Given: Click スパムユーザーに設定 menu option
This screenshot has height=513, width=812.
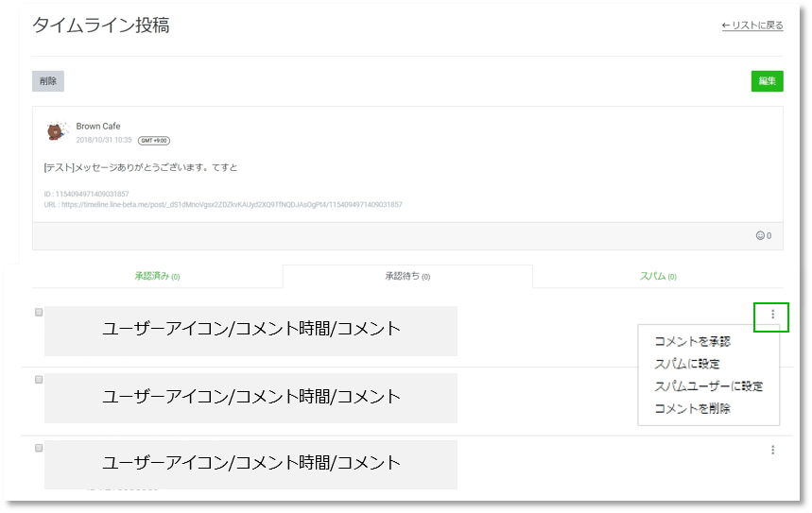Looking at the screenshot, I should [x=708, y=386].
